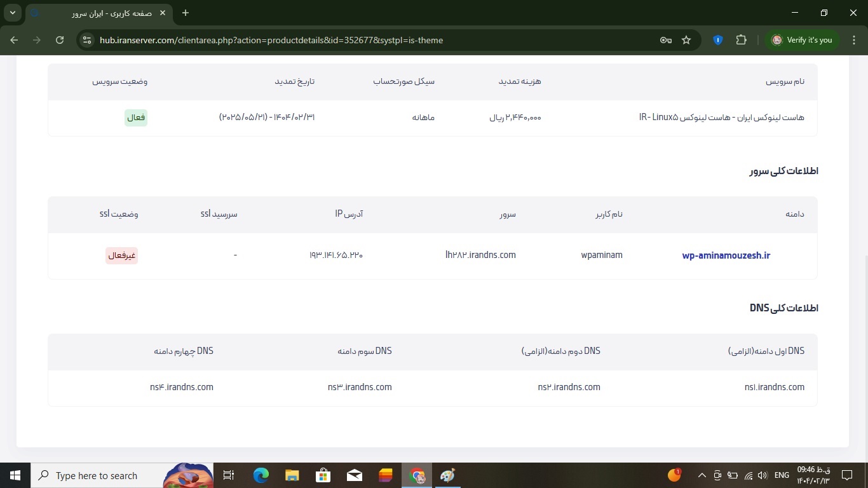Select ns4.irandns.com DNS value

(x=182, y=387)
